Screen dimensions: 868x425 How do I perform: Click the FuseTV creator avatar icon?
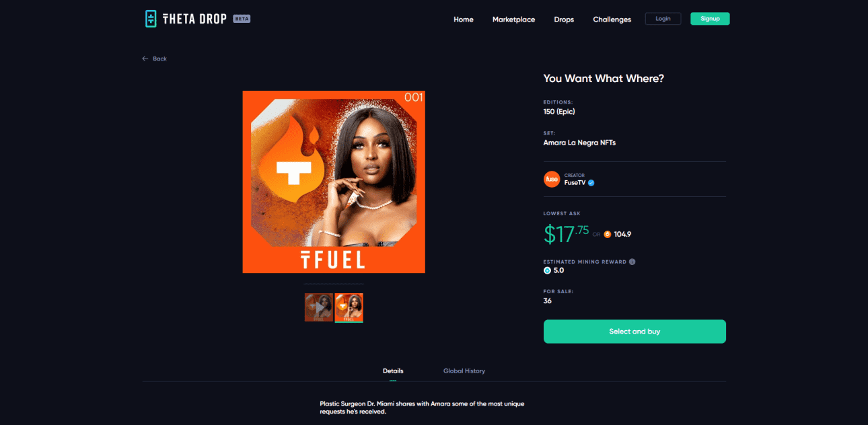(552, 180)
